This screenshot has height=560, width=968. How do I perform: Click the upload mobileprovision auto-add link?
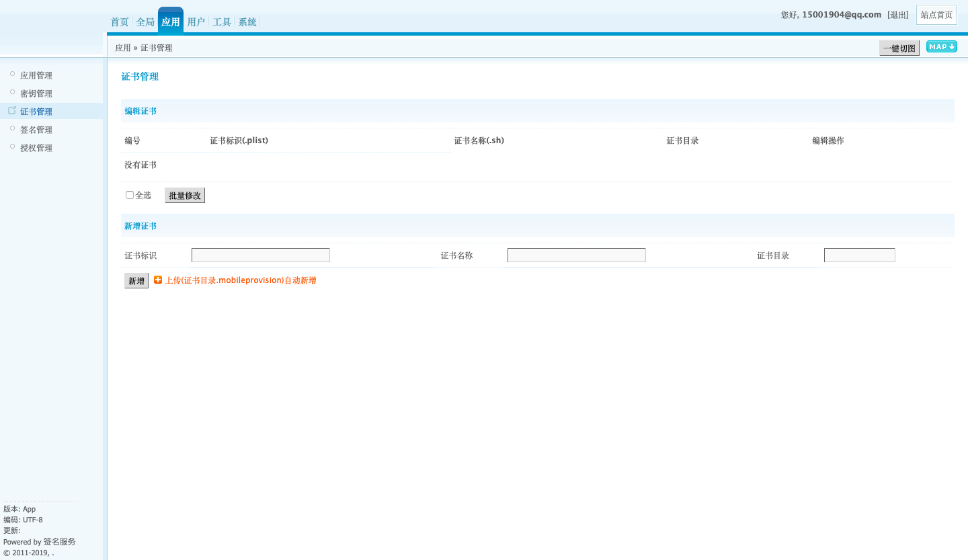(x=241, y=280)
